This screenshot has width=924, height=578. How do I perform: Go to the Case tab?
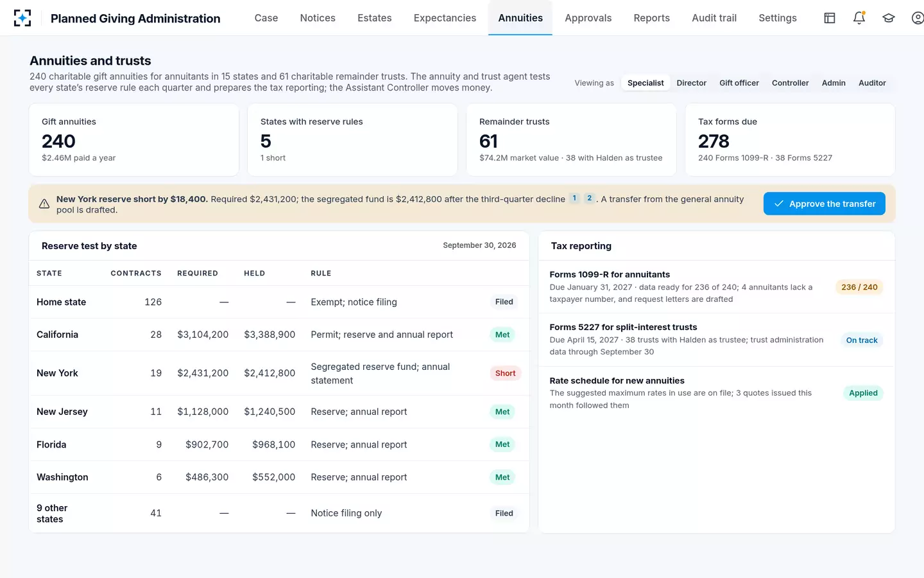(266, 18)
